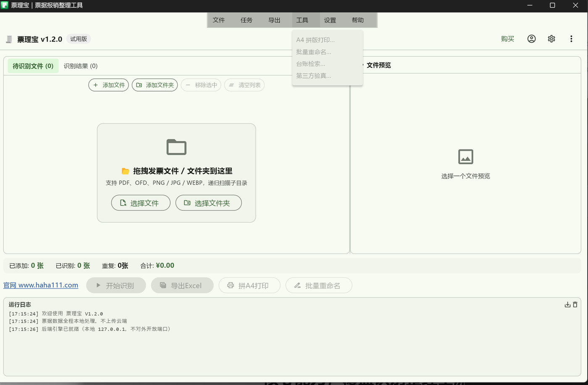Click the 添加文件 button

pyautogui.click(x=109, y=85)
